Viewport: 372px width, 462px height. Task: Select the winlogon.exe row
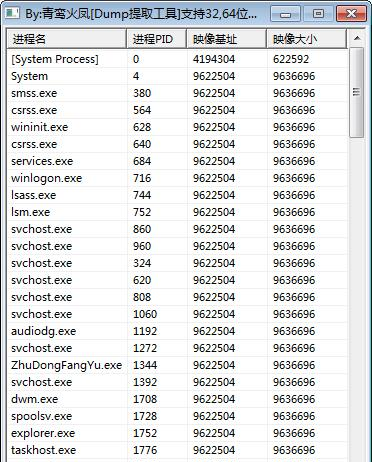[177, 178]
